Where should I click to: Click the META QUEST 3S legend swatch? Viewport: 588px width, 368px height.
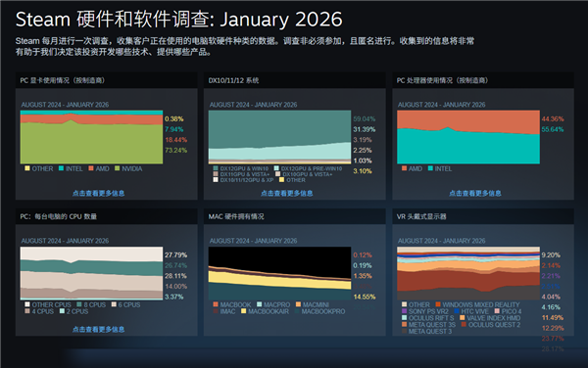(404, 325)
